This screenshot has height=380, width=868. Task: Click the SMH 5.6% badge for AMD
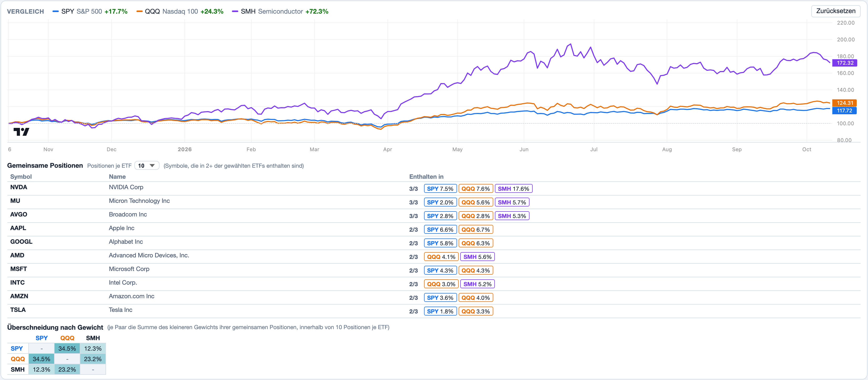(478, 257)
